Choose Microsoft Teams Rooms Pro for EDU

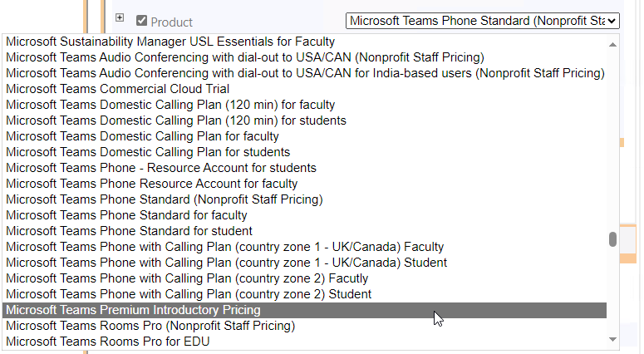(304, 342)
